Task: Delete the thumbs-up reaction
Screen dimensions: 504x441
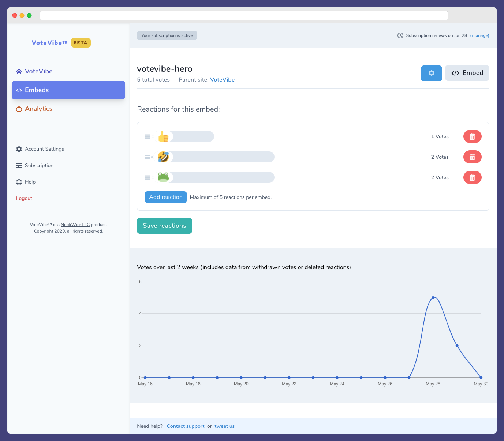Action: coord(472,136)
